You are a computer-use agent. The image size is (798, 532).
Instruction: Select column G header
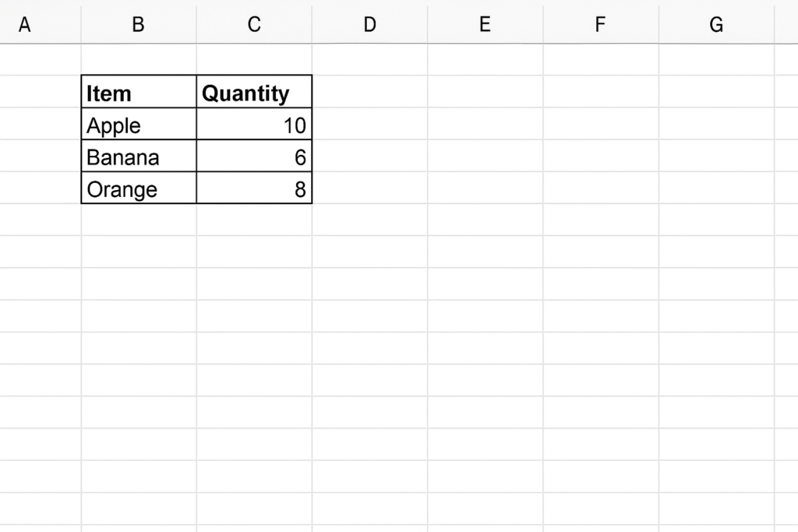pyautogui.click(x=716, y=24)
